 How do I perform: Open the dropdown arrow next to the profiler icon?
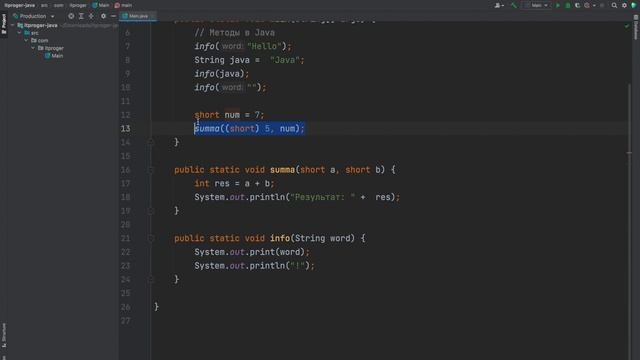click(x=594, y=5)
